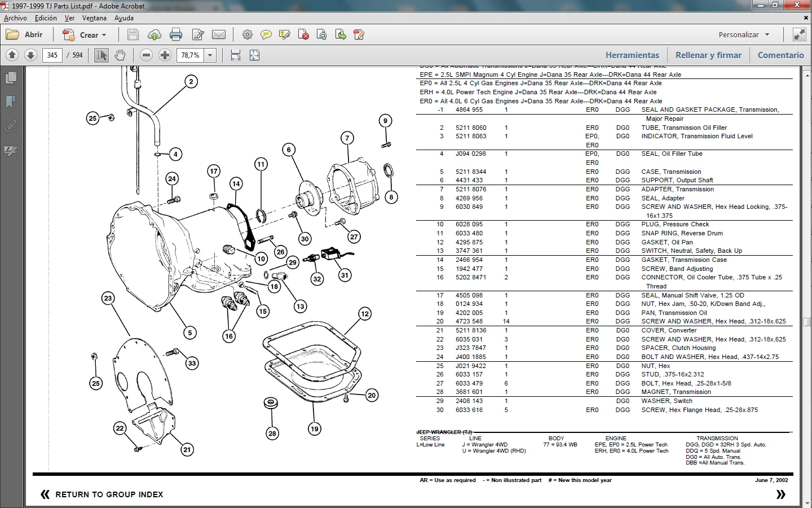Click the 'MAGNET, Transmission' description

(x=676, y=392)
